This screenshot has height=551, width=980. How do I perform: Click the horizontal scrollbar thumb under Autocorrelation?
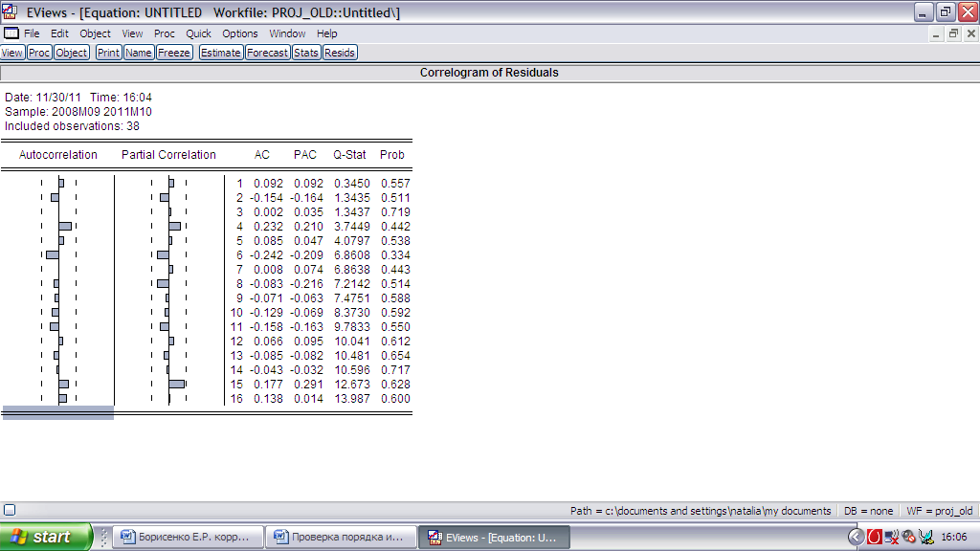(58, 413)
